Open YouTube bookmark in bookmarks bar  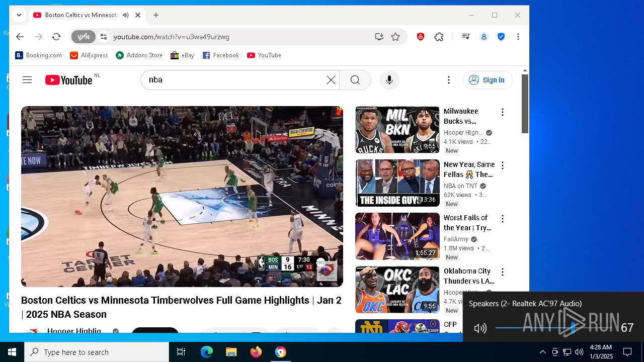pos(264,55)
